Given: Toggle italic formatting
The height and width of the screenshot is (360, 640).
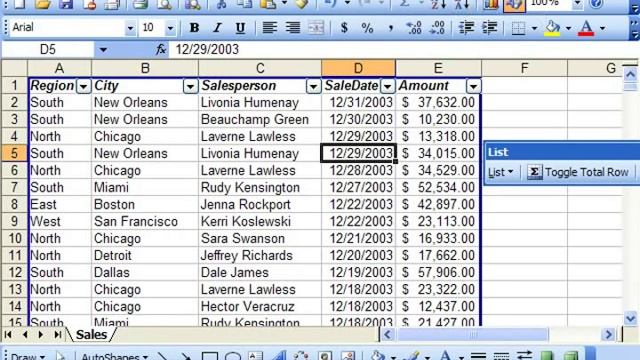Looking at the screenshot, I should click(x=217, y=28).
